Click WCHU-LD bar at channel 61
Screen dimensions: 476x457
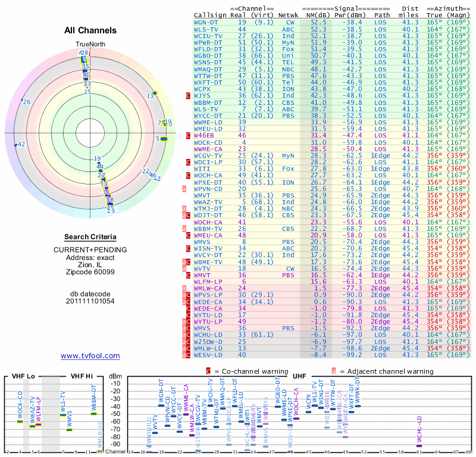pos(419,446)
